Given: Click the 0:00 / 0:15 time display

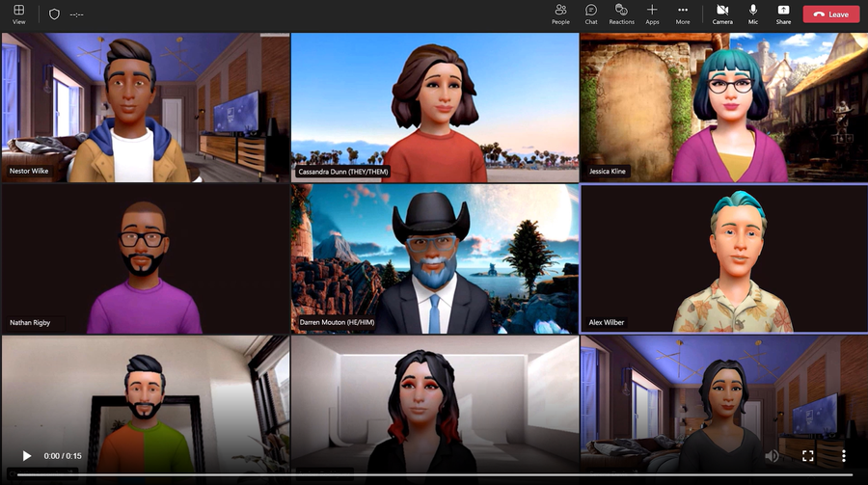Looking at the screenshot, I should point(63,456).
